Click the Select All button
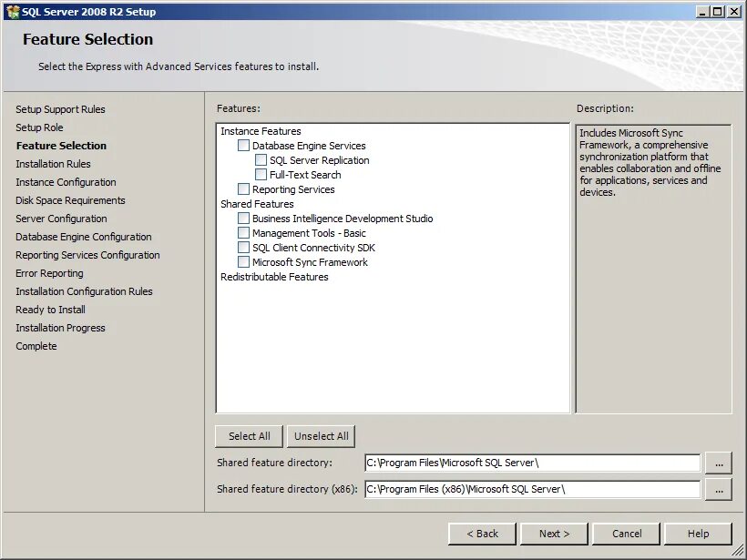Viewport: 747px width, 560px height. [250, 436]
